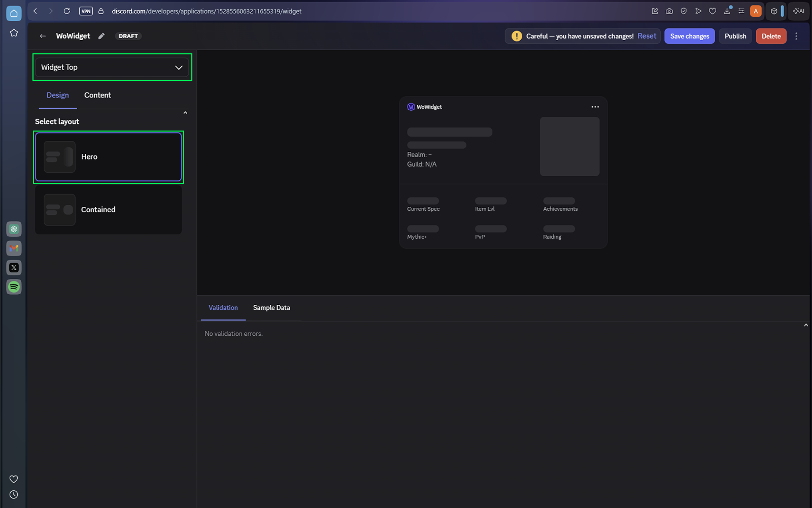Image resolution: width=812 pixels, height=508 pixels.
Task: Delete the widget
Action: (771, 36)
